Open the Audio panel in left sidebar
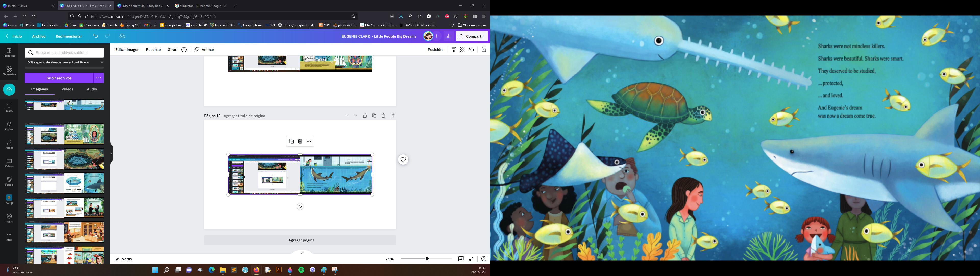 [x=9, y=144]
